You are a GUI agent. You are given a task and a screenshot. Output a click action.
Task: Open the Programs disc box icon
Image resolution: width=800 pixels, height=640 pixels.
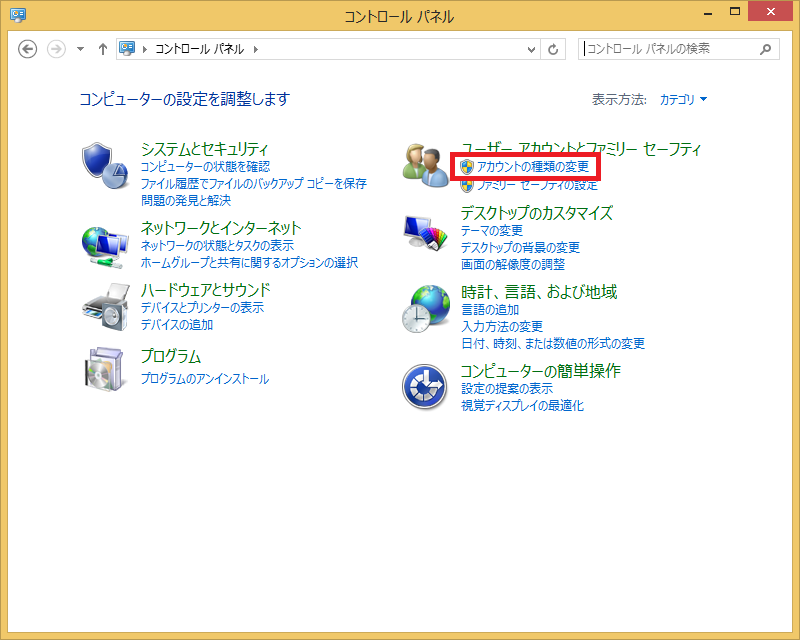[x=105, y=369]
